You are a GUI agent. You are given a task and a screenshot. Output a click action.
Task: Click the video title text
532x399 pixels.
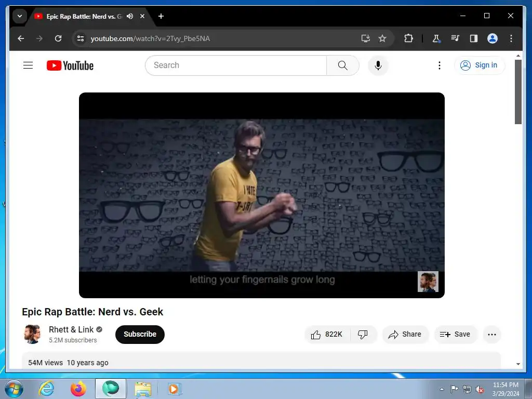coord(92,312)
